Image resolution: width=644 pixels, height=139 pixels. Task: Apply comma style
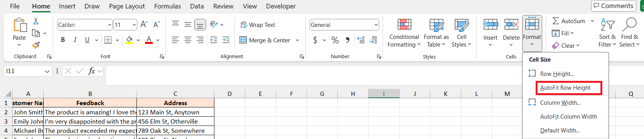[348, 40]
